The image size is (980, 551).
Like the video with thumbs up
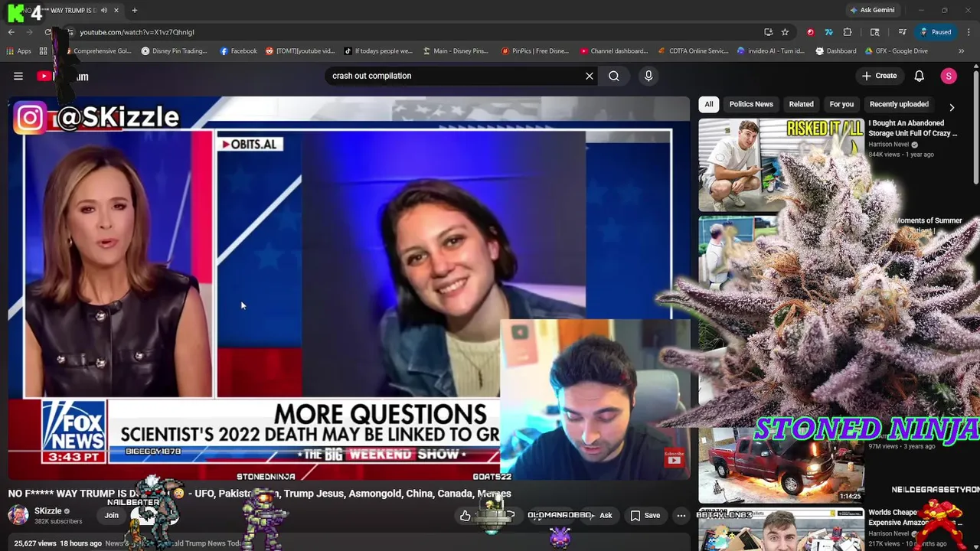click(465, 516)
